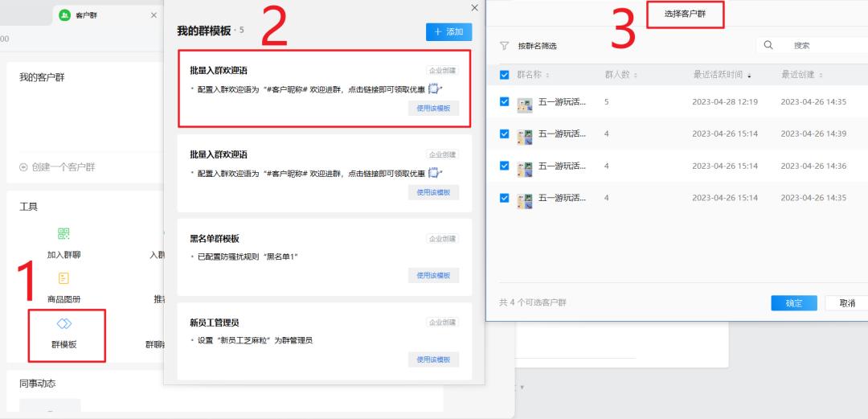Open the 群模板 tool icon
Screen dimensions: 868x419
coord(64,323)
